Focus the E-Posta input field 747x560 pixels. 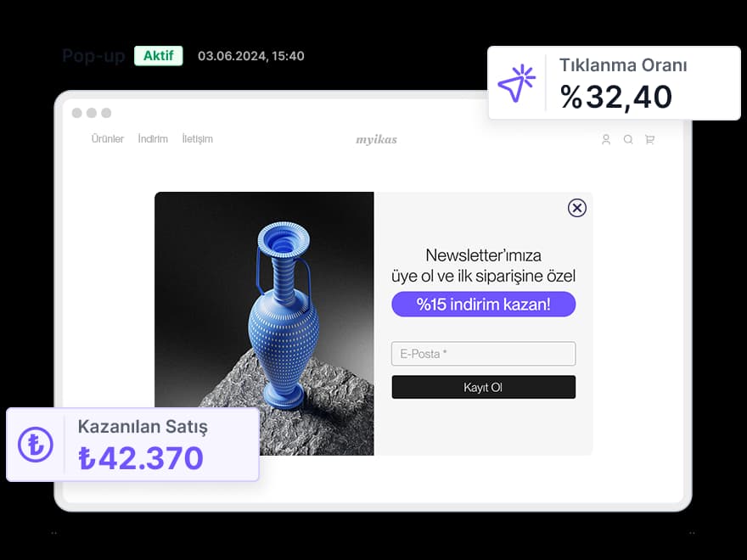click(x=484, y=354)
